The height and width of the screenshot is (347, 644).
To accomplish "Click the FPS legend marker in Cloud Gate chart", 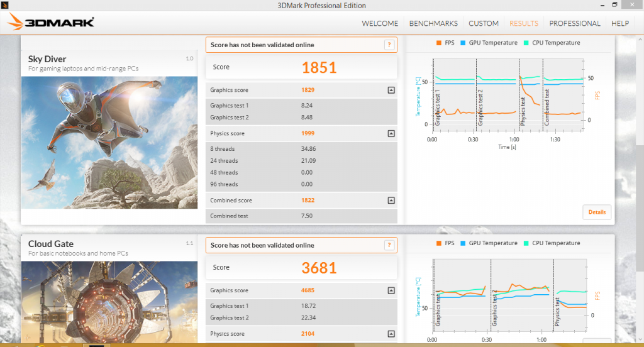I will [x=438, y=243].
